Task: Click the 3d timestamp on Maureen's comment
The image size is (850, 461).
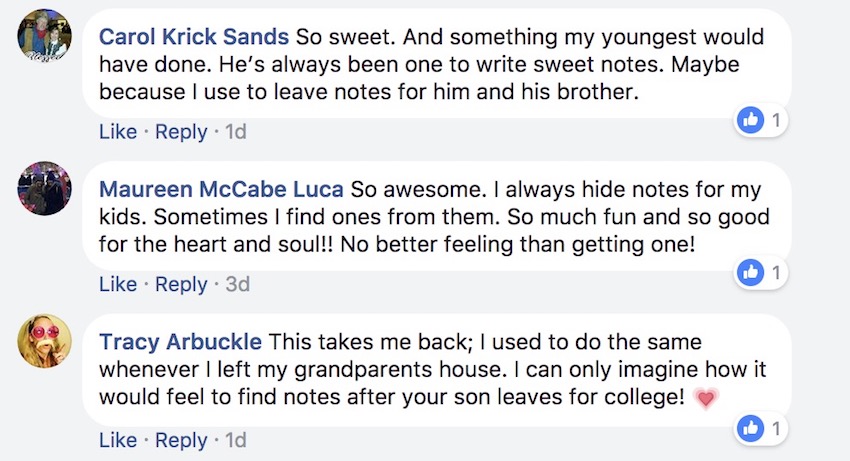Action: (x=237, y=284)
